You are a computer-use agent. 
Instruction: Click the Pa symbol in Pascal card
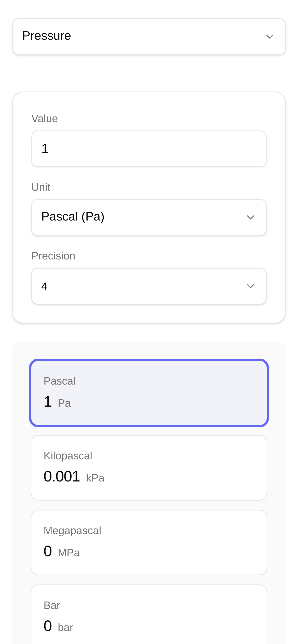pyautogui.click(x=64, y=403)
